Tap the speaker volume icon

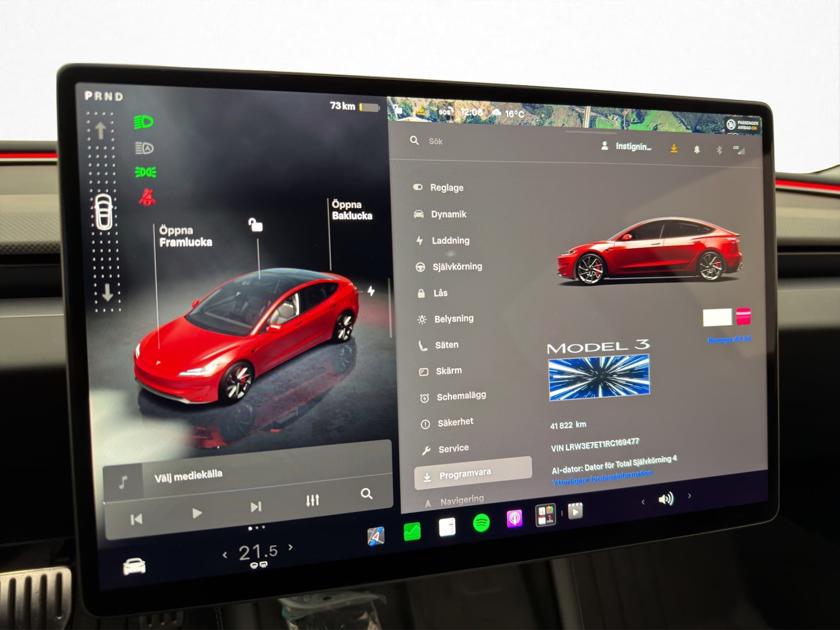(666, 499)
